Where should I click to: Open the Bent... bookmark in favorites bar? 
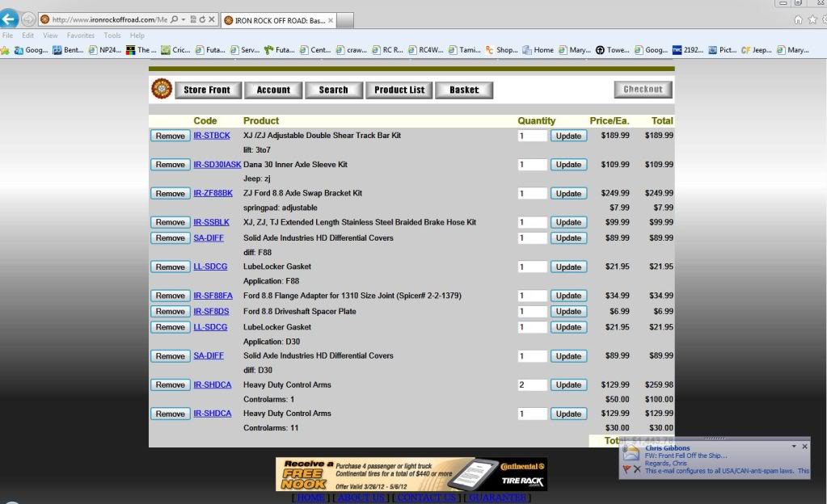[68, 50]
